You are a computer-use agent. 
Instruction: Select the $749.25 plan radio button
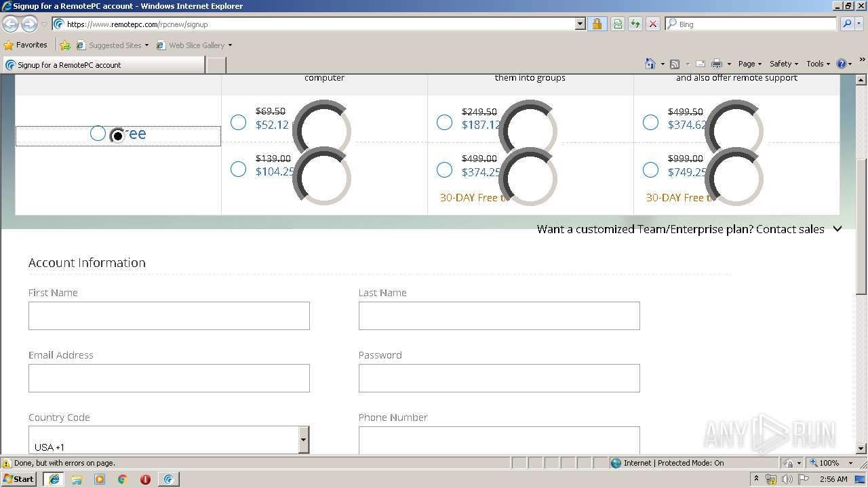click(650, 169)
